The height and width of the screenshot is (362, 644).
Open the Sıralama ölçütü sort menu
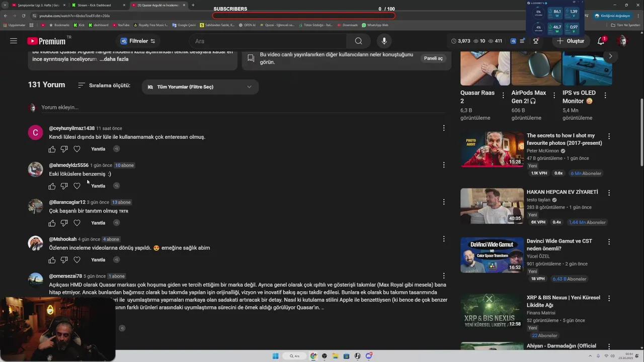coord(104,85)
